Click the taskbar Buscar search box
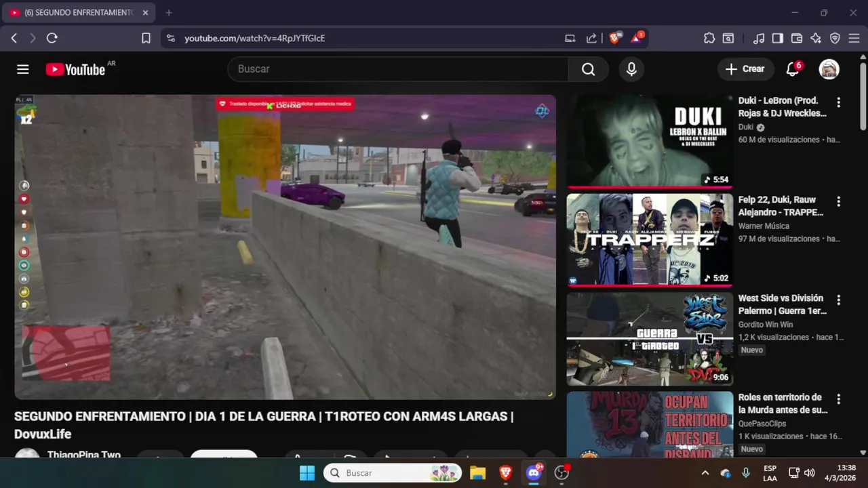This screenshot has width=868, height=488. click(x=393, y=472)
